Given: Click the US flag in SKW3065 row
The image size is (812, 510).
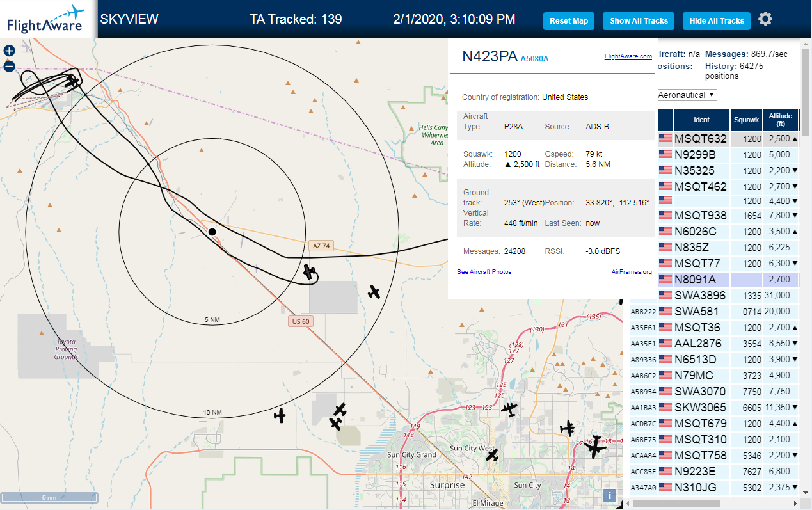Looking at the screenshot, I should pyautogui.click(x=665, y=407).
